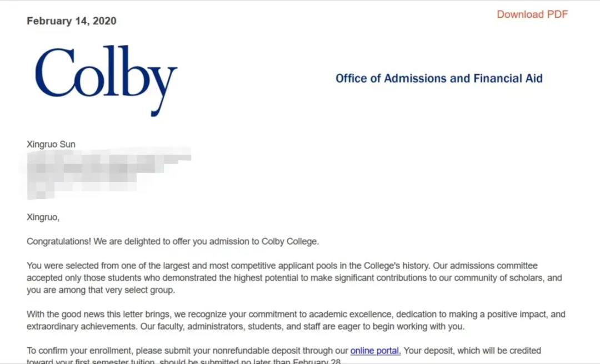The height and width of the screenshot is (364, 600).
Task: Click the February 14, 2020 date
Action: pyautogui.click(x=72, y=21)
